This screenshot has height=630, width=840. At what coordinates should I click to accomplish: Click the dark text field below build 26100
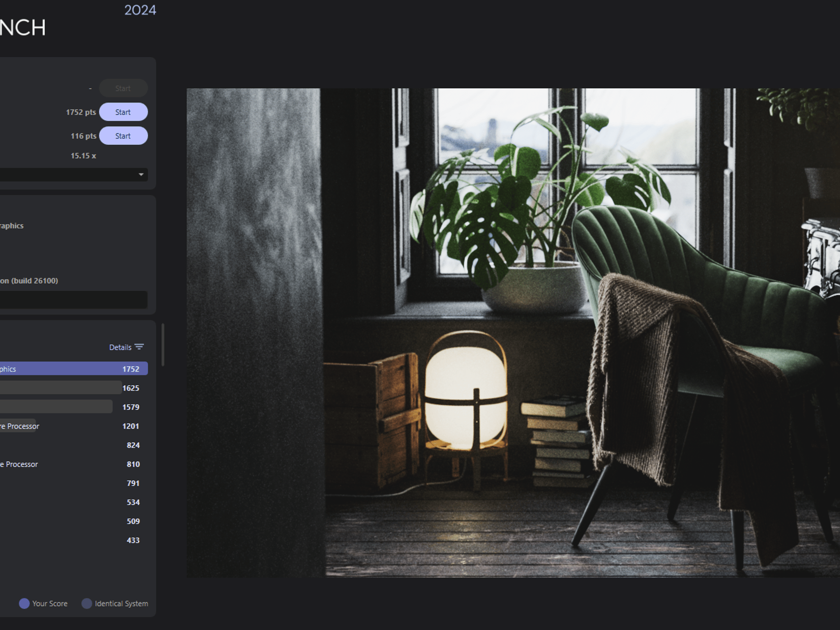click(x=74, y=300)
